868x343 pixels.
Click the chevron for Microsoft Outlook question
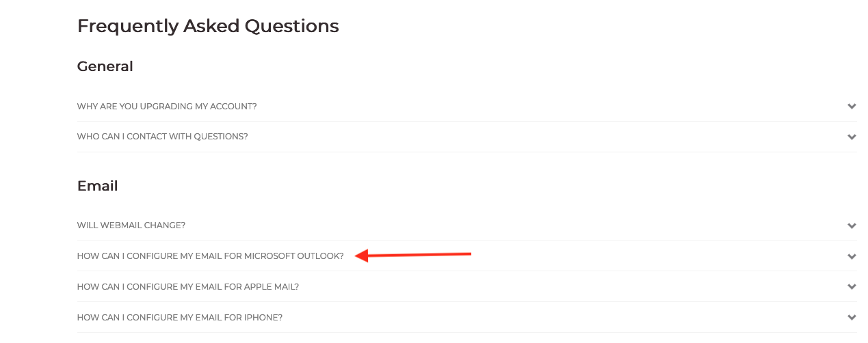pos(852,256)
